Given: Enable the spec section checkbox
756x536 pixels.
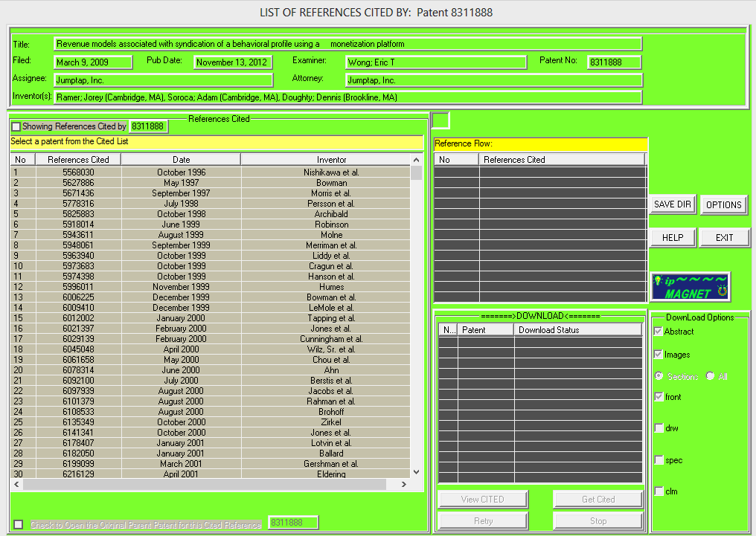Looking at the screenshot, I should pos(659,460).
